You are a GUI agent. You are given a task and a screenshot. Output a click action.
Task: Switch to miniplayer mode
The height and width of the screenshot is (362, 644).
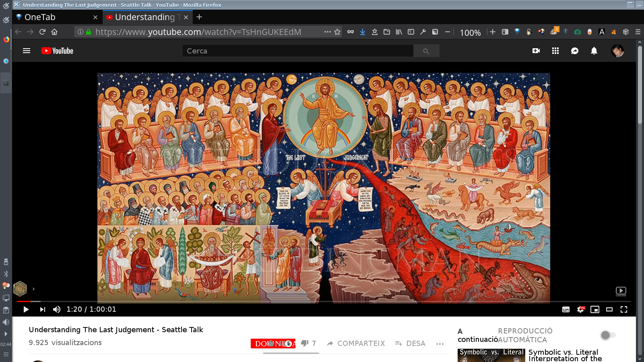pos(595,309)
